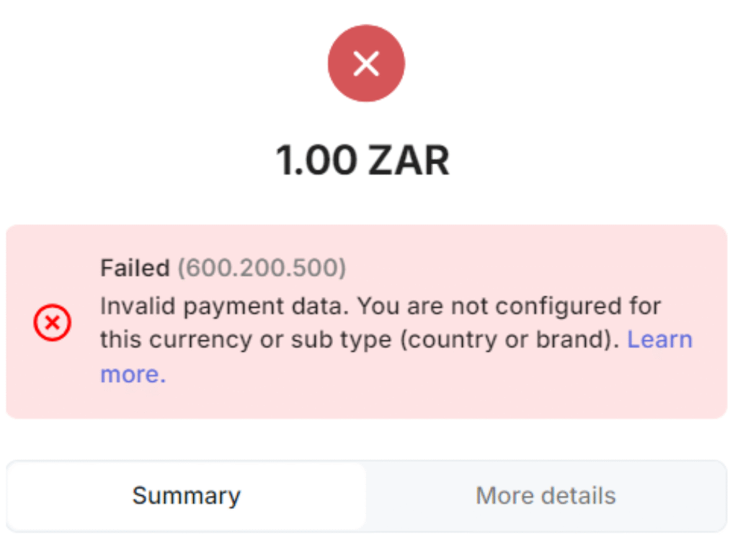Click the small circled X error icon
The width and height of the screenshot is (738, 560).
point(52,323)
